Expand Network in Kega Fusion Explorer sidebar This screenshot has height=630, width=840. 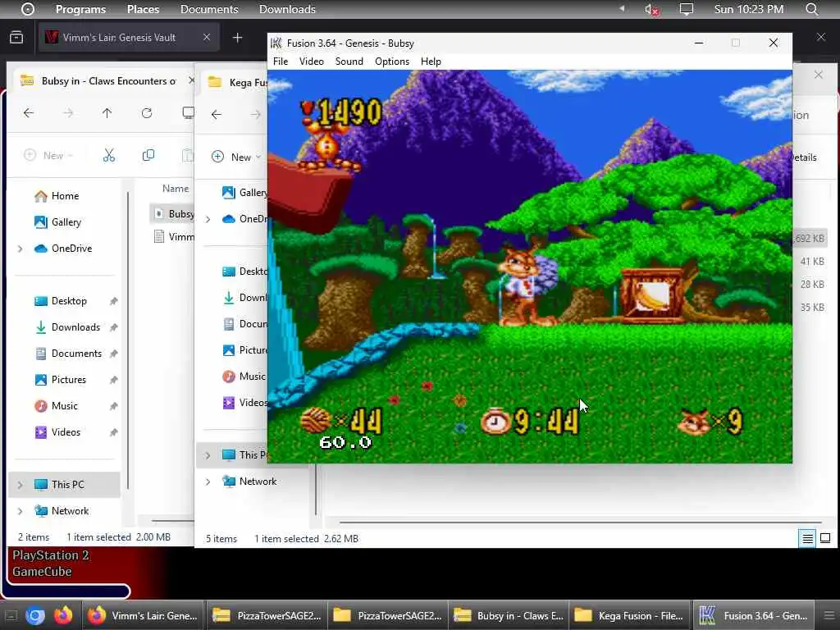click(208, 482)
